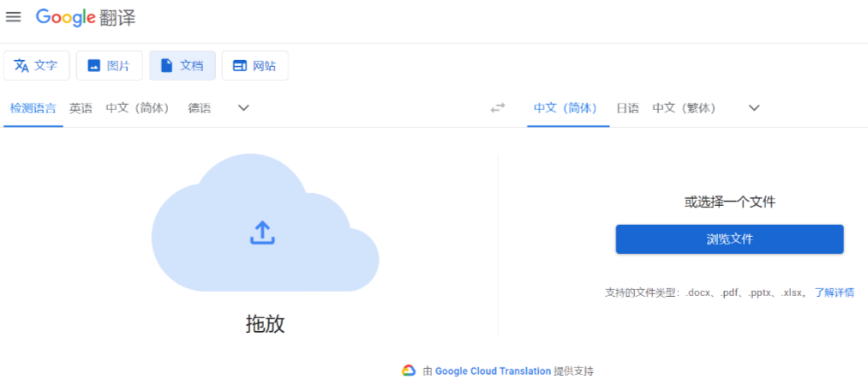Expand the source language list chevron
The height and width of the screenshot is (386, 868).
click(x=243, y=108)
